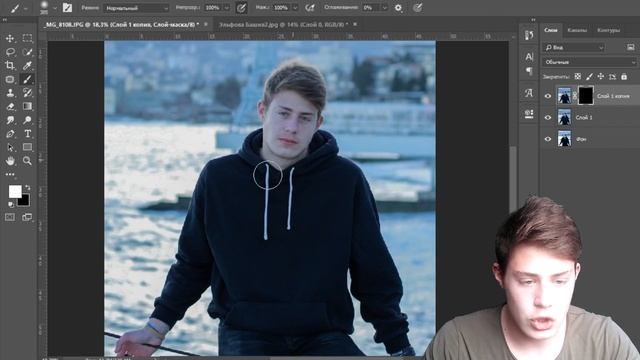Screen dimensions: 640x360
Task: Select the Quick Selection tool
Action: pos(27,52)
